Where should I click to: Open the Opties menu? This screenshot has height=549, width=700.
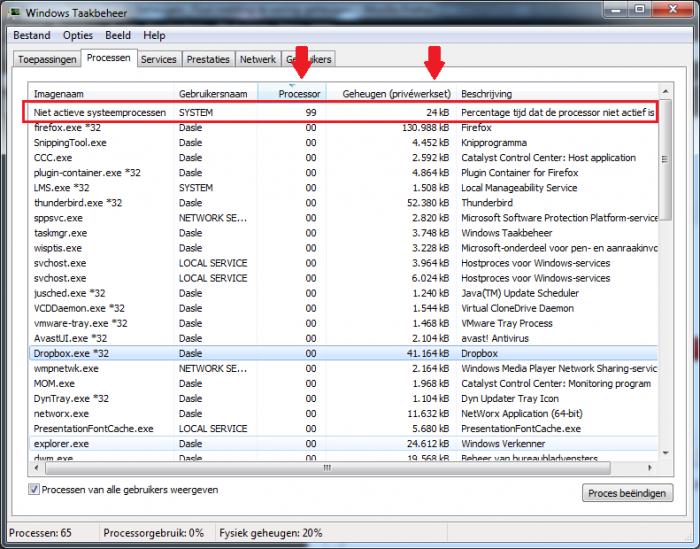(x=78, y=35)
